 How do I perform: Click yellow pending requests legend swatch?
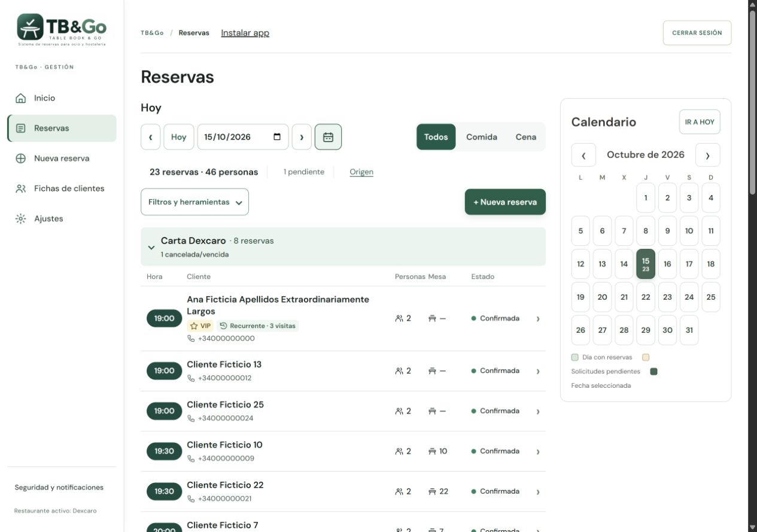click(x=646, y=357)
